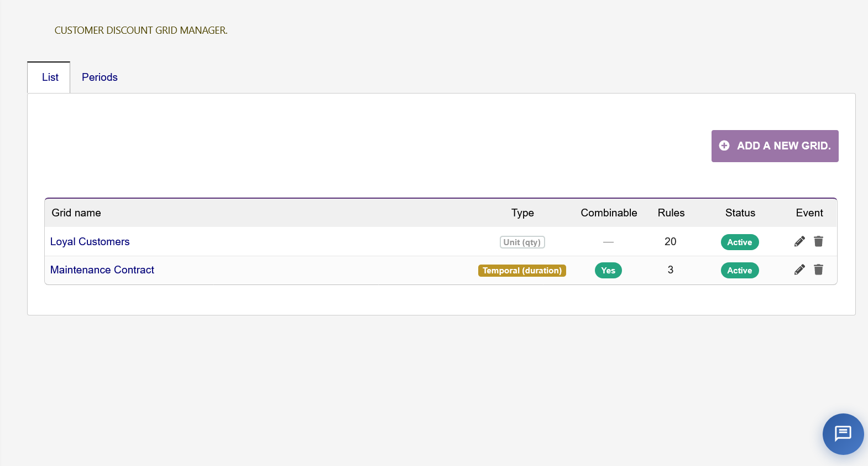
Task: Click the Rules column header
Action: pos(671,213)
